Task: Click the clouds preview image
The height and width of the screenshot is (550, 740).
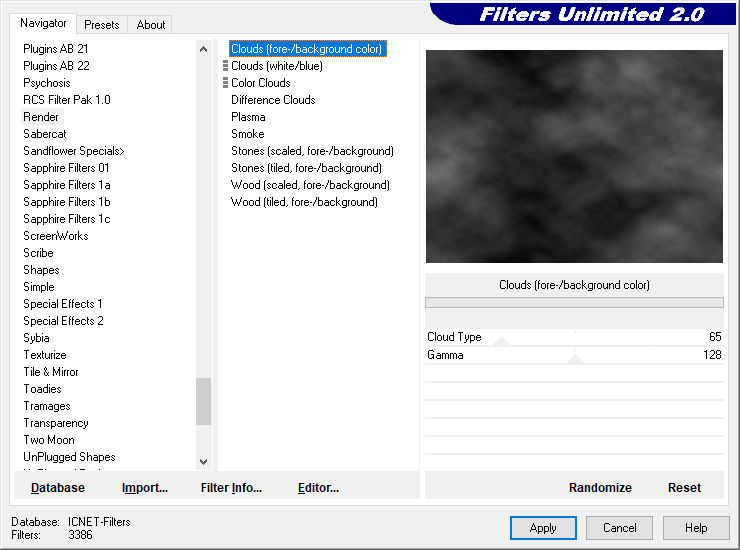Action: pyautogui.click(x=574, y=156)
